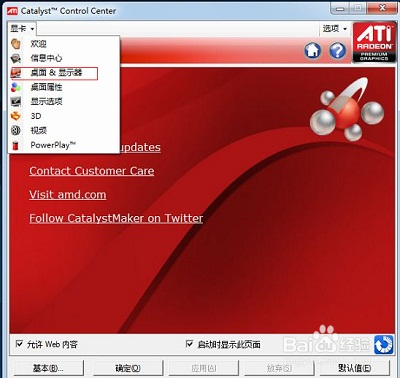Image resolution: width=400 pixels, height=378 pixels.
Task: Click the 基本(B)... button
Action: coord(48,368)
